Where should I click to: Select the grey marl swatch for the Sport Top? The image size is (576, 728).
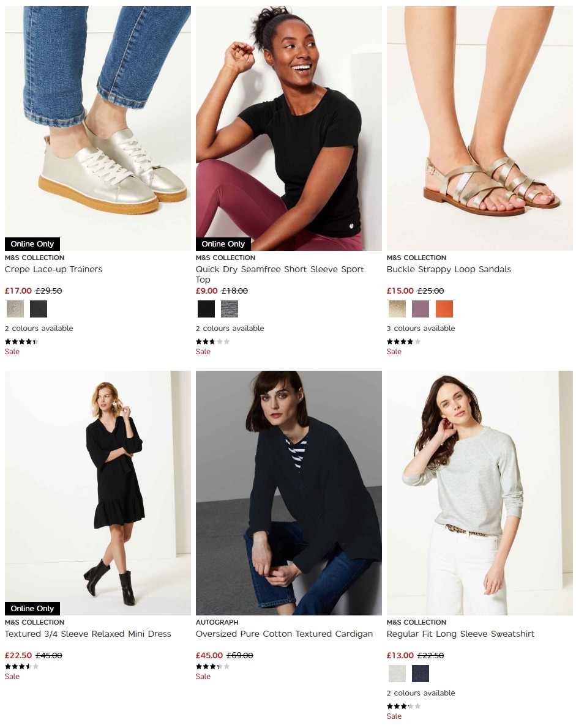pos(230,309)
